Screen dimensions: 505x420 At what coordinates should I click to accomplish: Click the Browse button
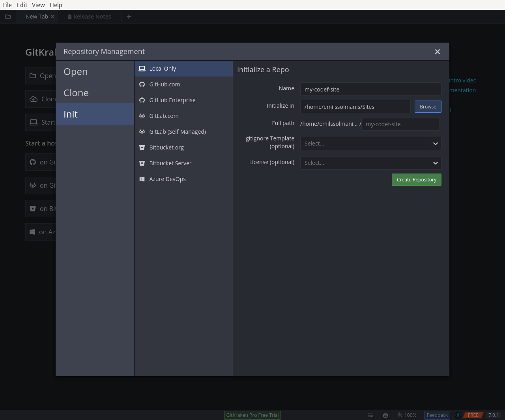tap(428, 106)
